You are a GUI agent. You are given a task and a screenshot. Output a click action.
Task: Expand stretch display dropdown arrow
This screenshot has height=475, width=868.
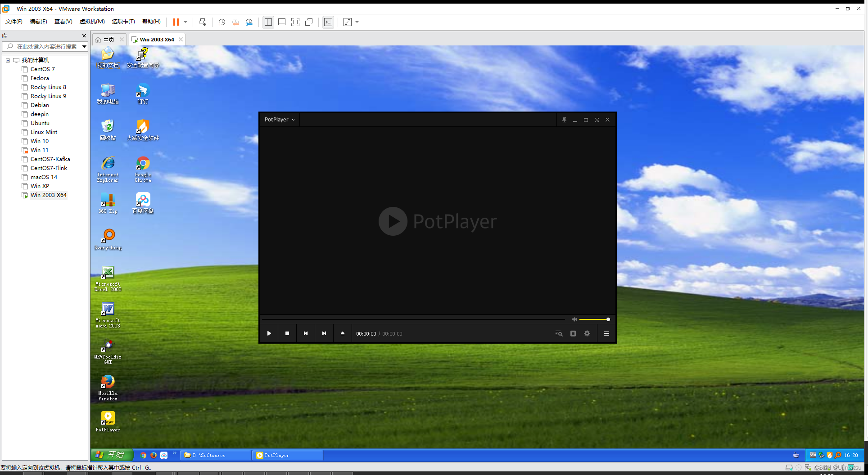click(357, 22)
